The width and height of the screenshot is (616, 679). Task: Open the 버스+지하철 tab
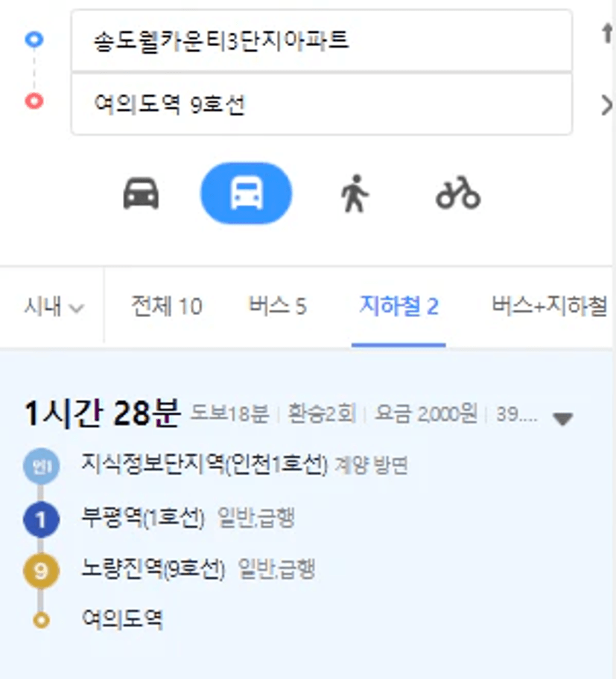pos(549,306)
